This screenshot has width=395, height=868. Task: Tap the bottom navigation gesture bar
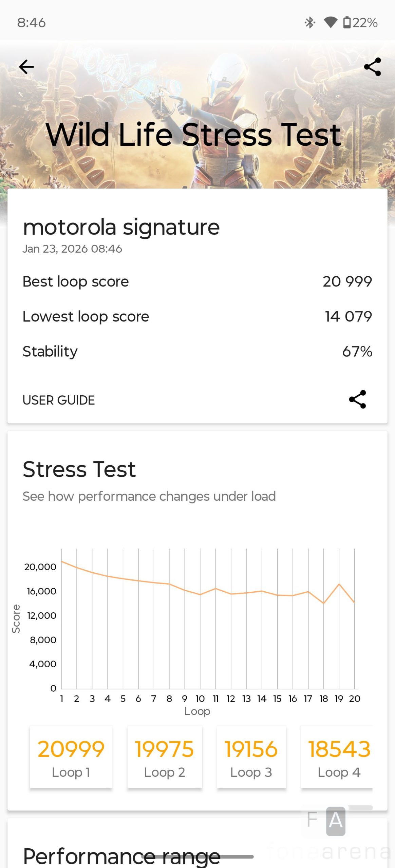click(x=197, y=857)
